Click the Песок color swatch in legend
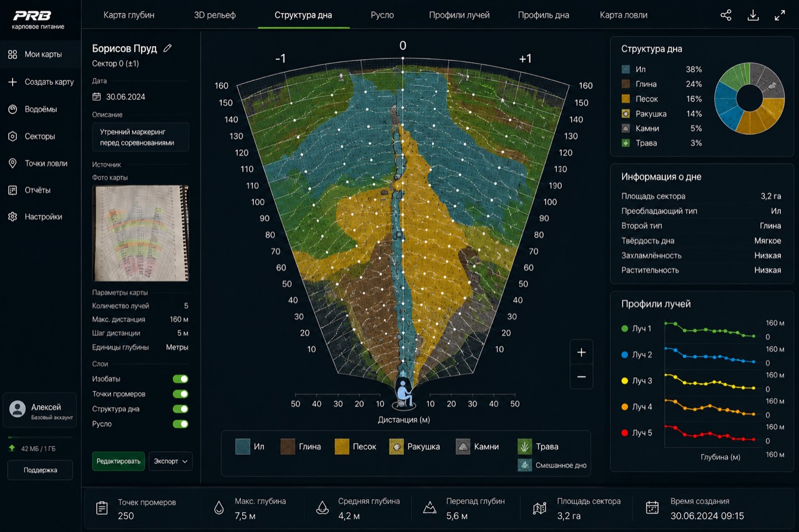 tap(342, 447)
